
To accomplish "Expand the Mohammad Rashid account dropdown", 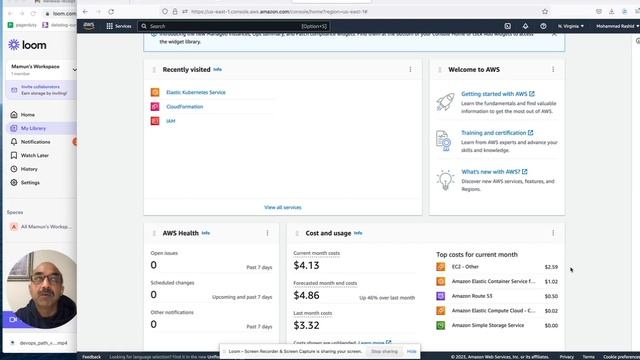I will click(x=617, y=26).
